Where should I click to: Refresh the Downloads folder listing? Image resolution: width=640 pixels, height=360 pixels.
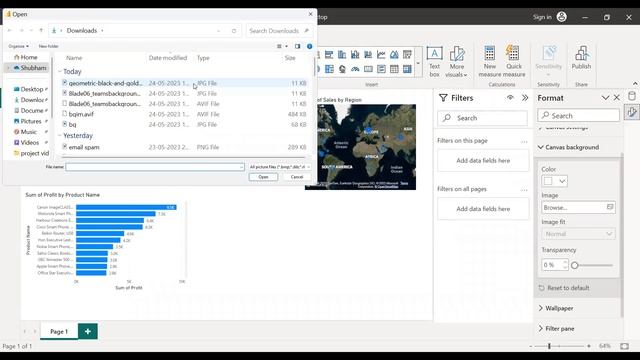click(x=234, y=31)
